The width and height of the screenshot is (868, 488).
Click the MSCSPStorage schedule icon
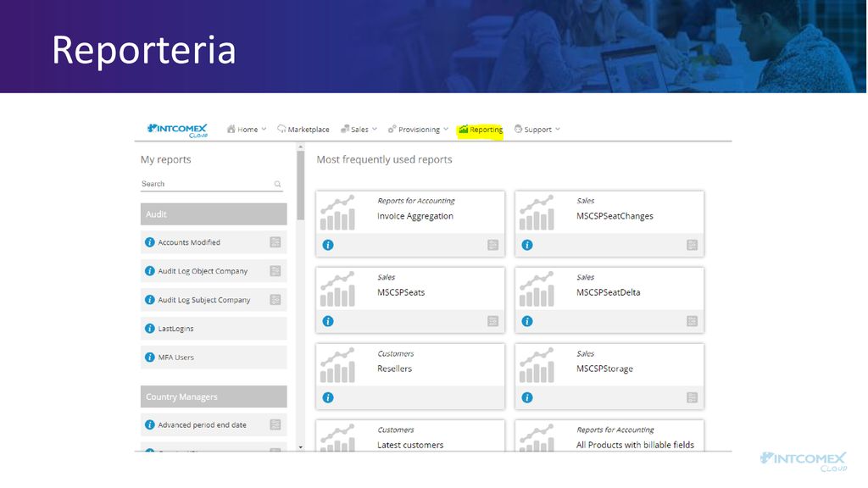[x=692, y=398]
